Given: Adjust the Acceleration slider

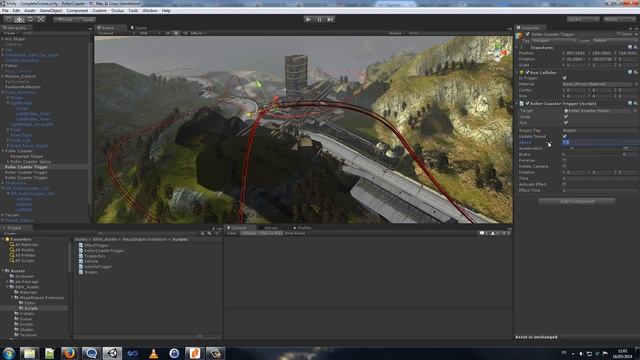Looking at the screenshot, I should tap(591, 149).
